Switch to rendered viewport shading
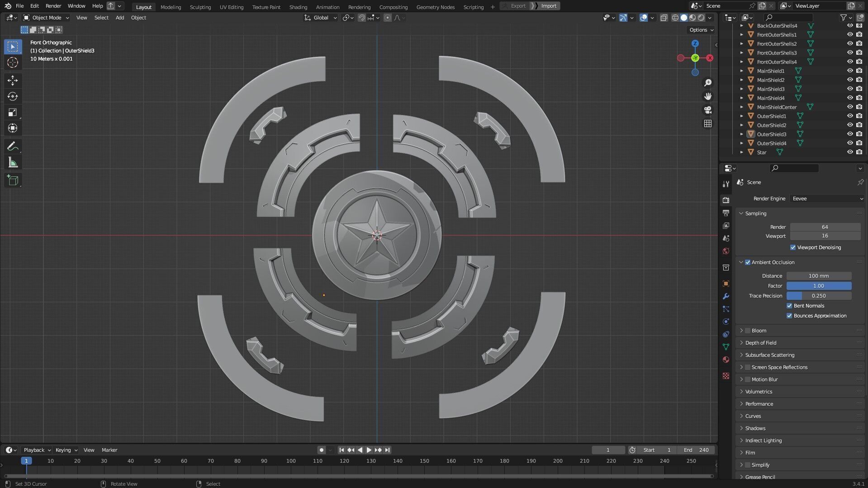Image resolution: width=868 pixels, height=488 pixels. 701,18
